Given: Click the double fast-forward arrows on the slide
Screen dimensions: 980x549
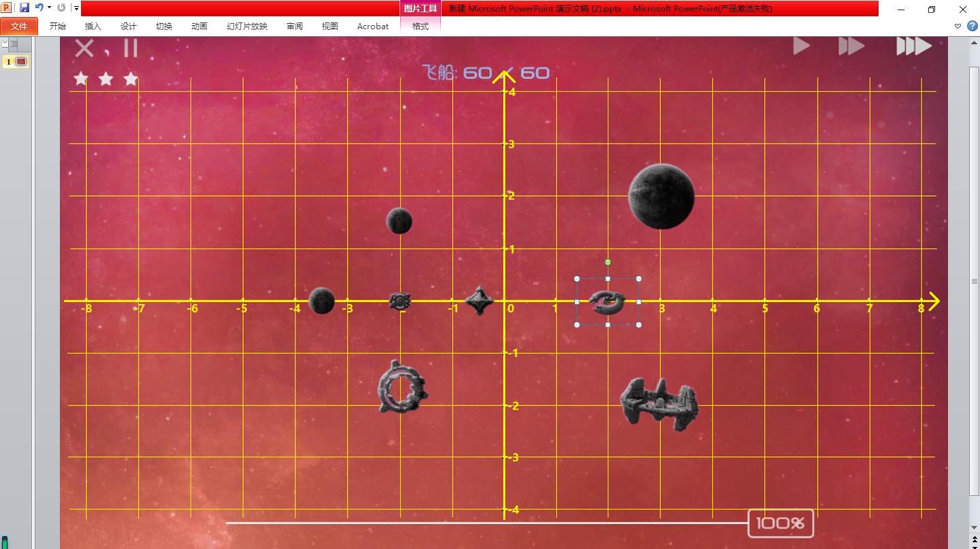Looking at the screenshot, I should tap(851, 46).
